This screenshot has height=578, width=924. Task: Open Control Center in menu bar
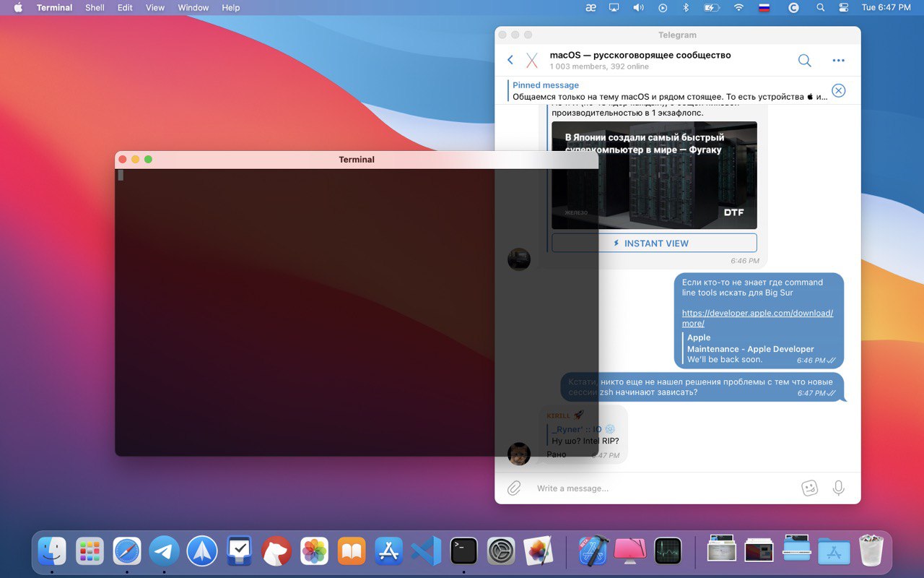[x=844, y=7]
